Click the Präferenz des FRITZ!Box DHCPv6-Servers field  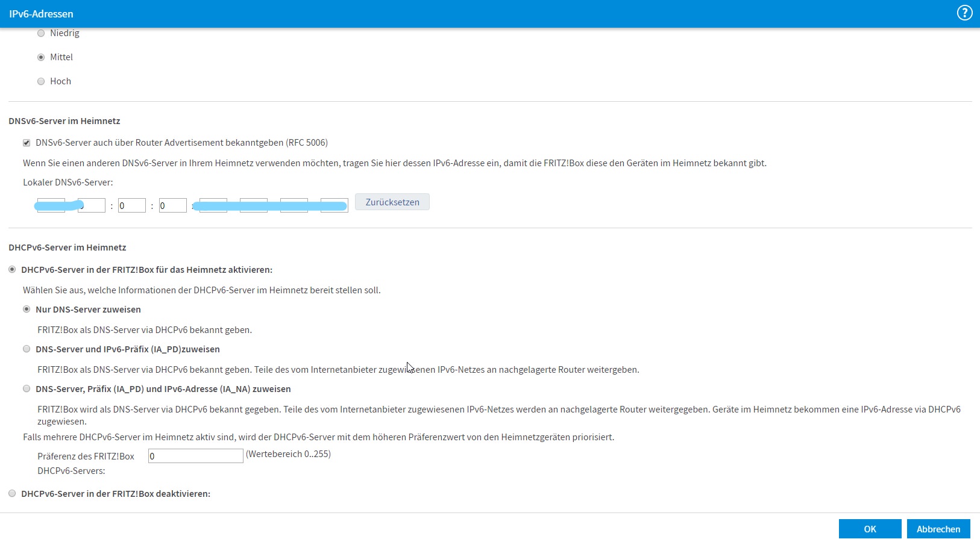pyautogui.click(x=196, y=456)
